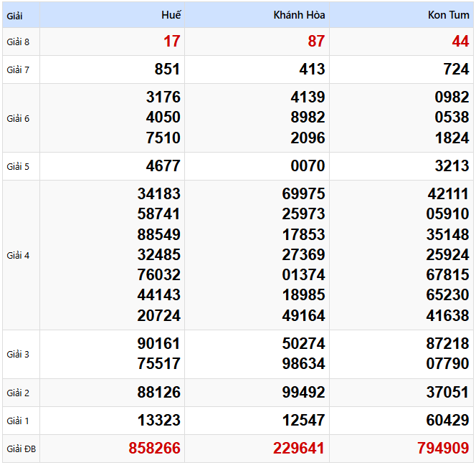
Task: Click the Giải 3 number 98634
Action: (303, 364)
